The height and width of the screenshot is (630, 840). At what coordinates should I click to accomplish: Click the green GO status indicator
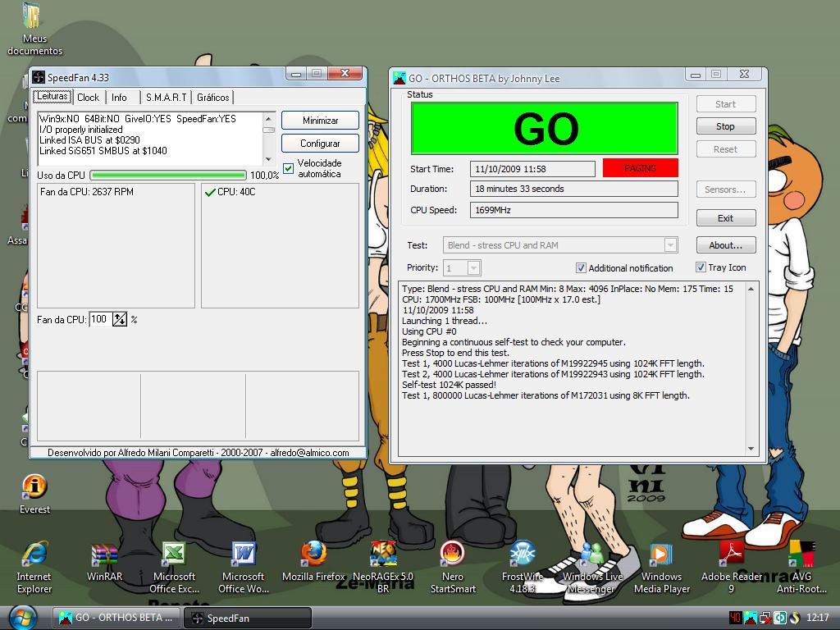click(545, 129)
